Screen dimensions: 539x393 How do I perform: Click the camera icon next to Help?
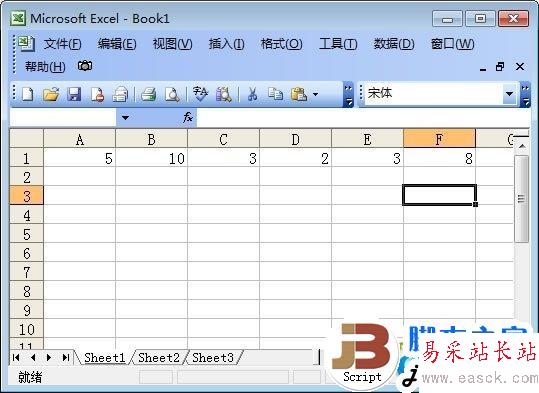85,66
